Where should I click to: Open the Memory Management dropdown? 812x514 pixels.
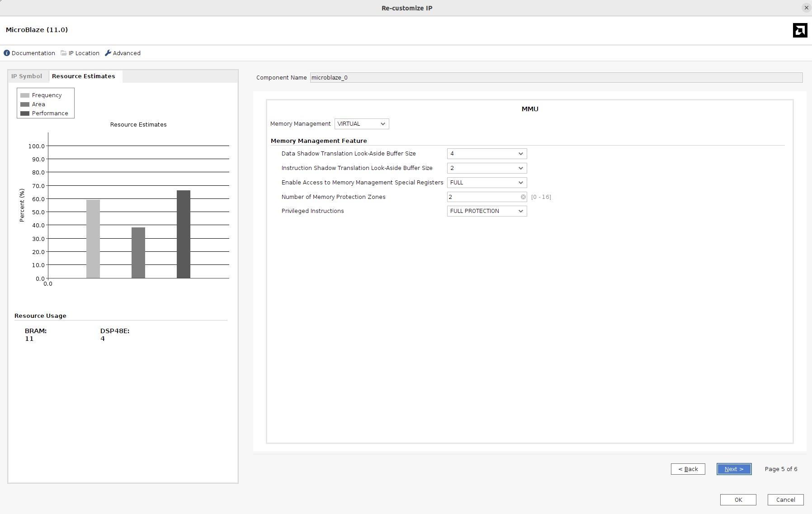362,124
